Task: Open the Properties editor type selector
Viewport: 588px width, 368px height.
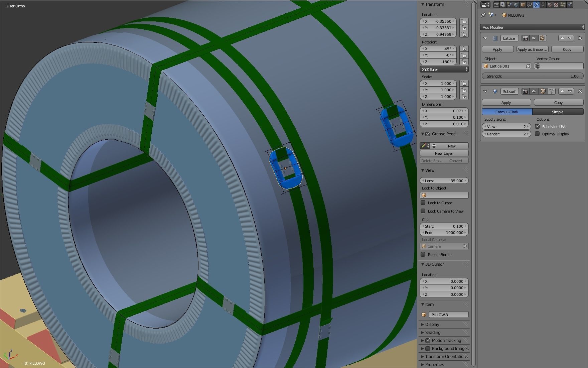Action: pyautogui.click(x=485, y=5)
